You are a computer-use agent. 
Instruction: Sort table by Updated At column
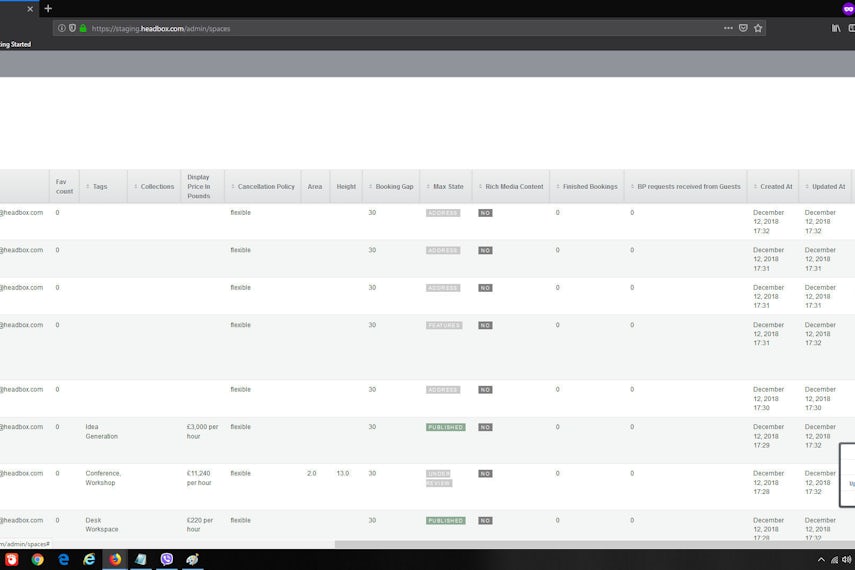(826, 187)
